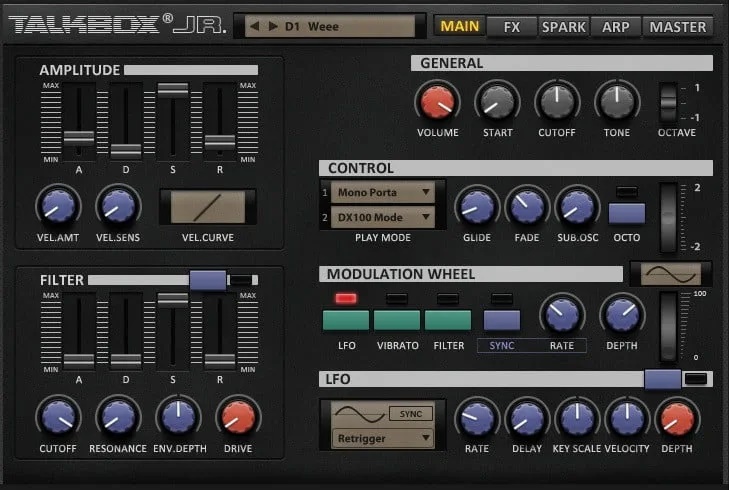Click the KEY SCALE knob

point(577,418)
